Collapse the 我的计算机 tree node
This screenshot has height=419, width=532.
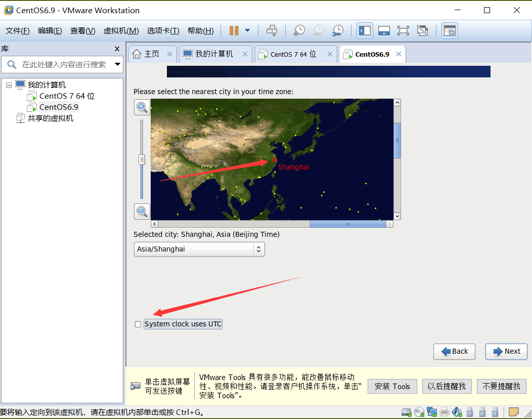tap(9, 85)
